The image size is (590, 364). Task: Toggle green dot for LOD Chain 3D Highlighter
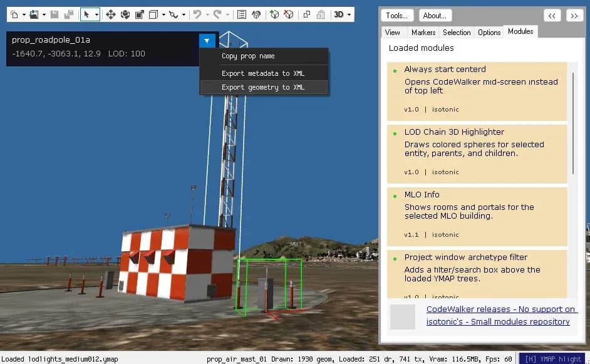point(395,133)
